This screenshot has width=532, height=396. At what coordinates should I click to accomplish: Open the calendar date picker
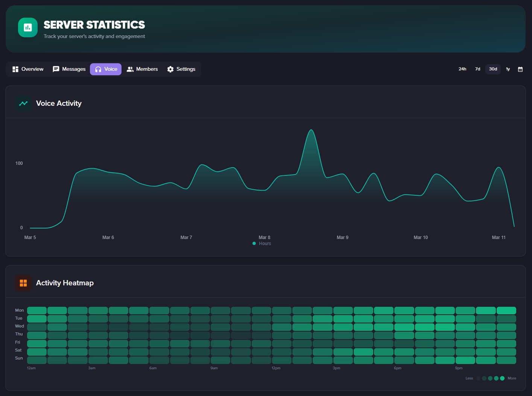[520, 69]
